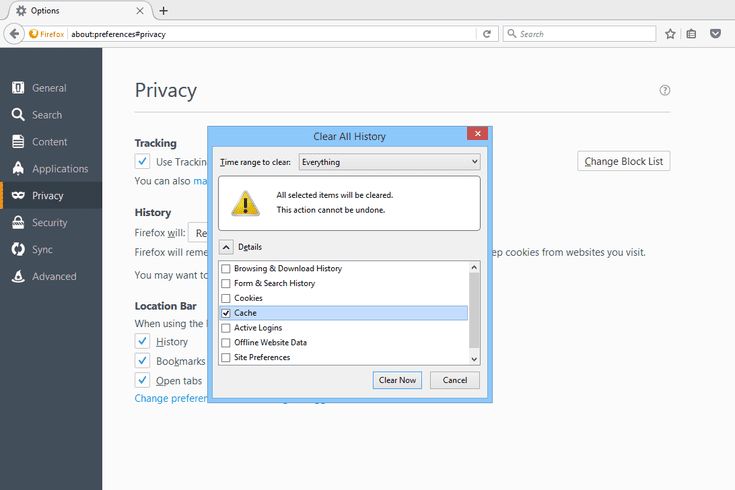Click the details list scrollbar down arrow
This screenshot has height=490, width=735.
click(x=474, y=359)
